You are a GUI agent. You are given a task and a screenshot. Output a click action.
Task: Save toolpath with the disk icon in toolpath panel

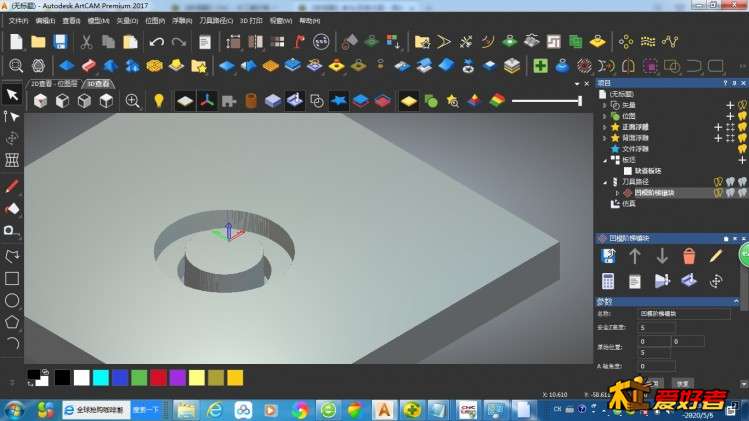608,256
